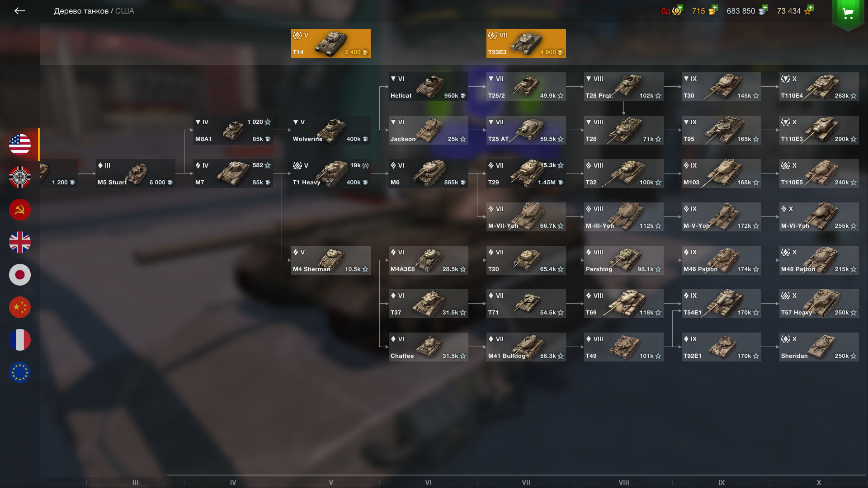Screen dimensions: 868x488
Task: Select the France flag icon
Action: [20, 340]
